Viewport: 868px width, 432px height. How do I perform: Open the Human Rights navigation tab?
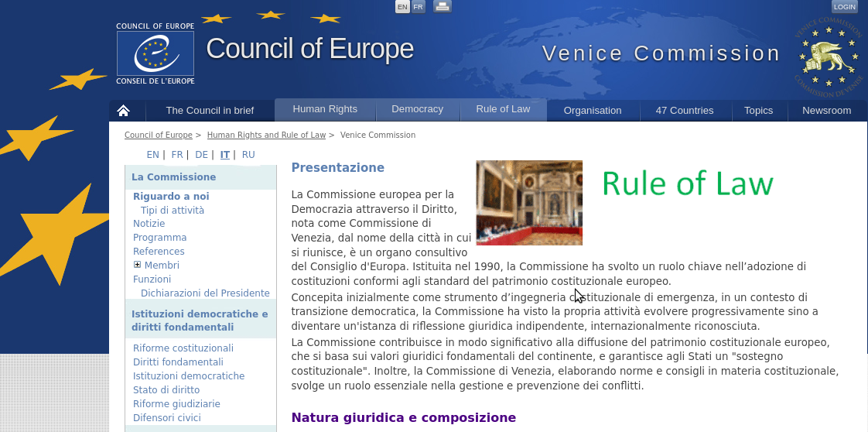(x=325, y=109)
